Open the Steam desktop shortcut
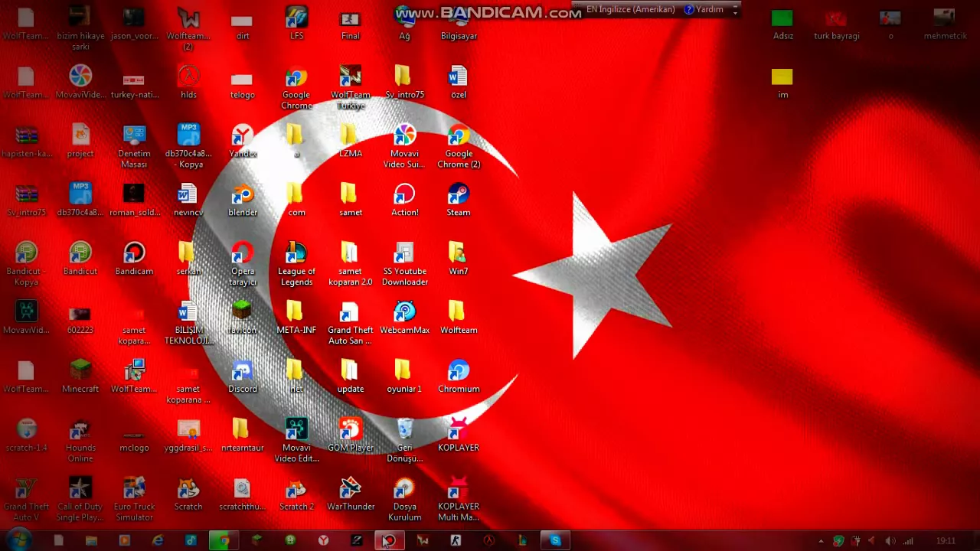Screen dimensions: 980x551 coord(459,200)
